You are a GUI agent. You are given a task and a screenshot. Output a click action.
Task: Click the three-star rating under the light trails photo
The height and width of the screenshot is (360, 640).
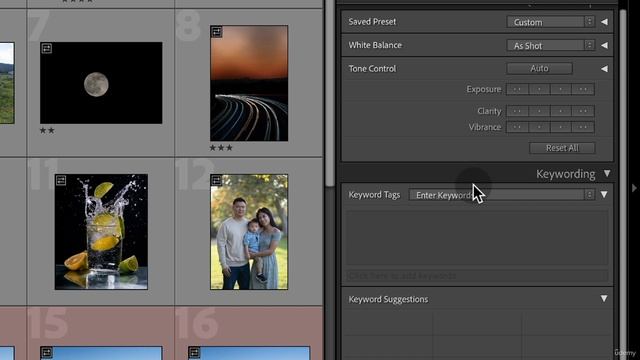[221, 148]
